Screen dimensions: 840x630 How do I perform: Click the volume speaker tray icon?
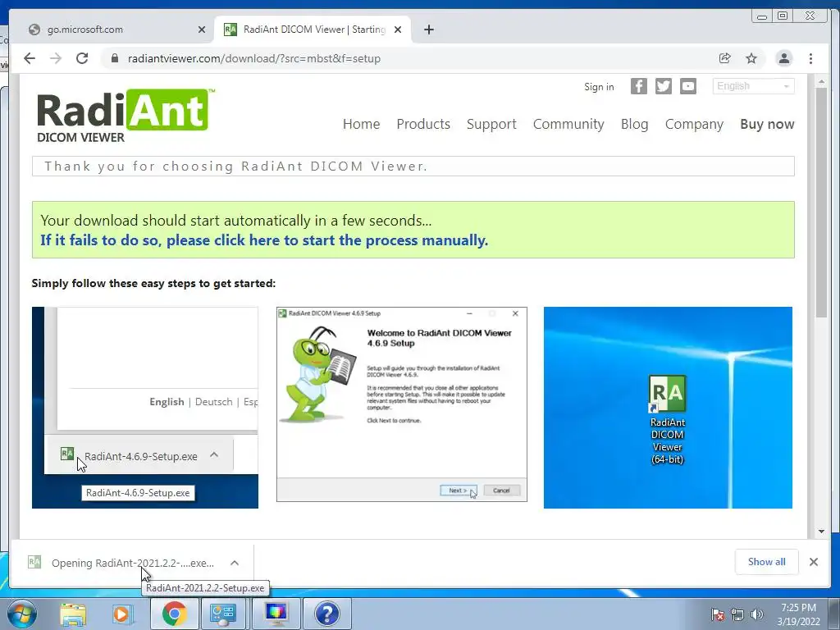(x=756, y=614)
